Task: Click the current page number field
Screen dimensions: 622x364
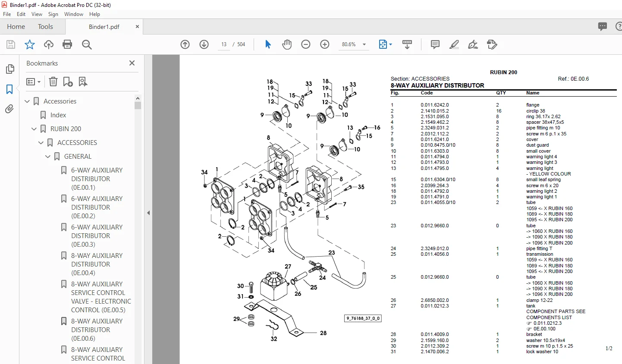Action: [224, 44]
